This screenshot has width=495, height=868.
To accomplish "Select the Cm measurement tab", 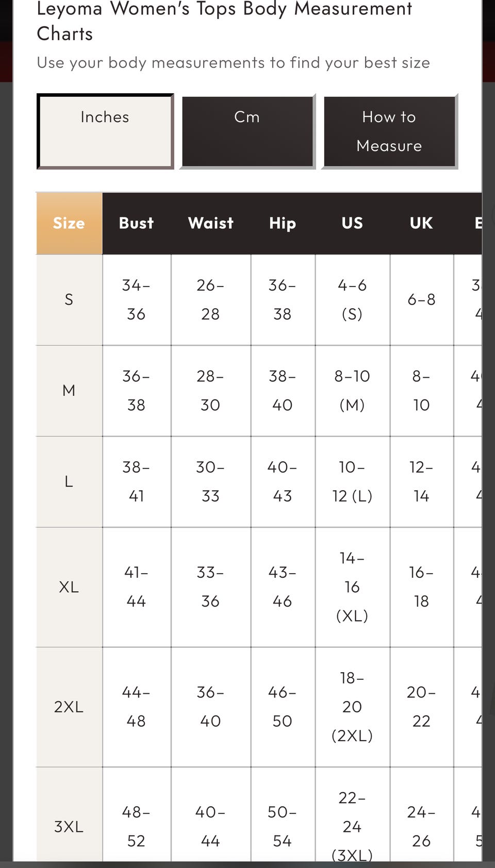I will coord(247,131).
